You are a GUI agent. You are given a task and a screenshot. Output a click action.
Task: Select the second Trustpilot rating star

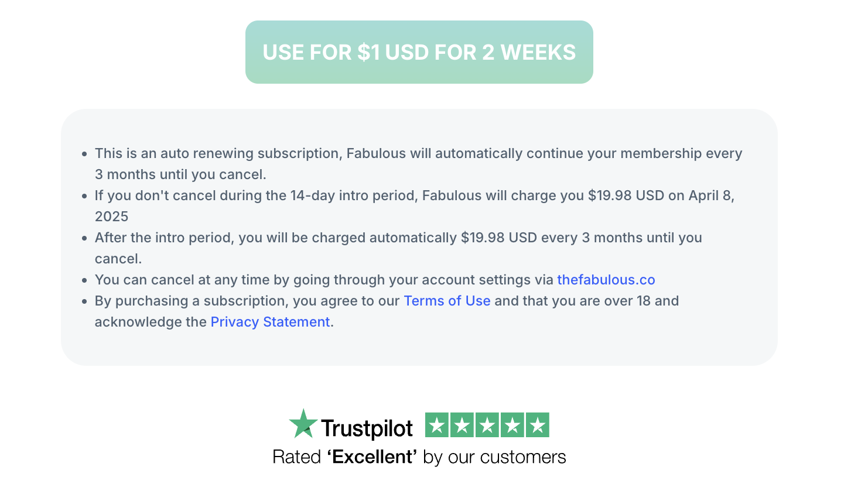pyautogui.click(x=462, y=425)
